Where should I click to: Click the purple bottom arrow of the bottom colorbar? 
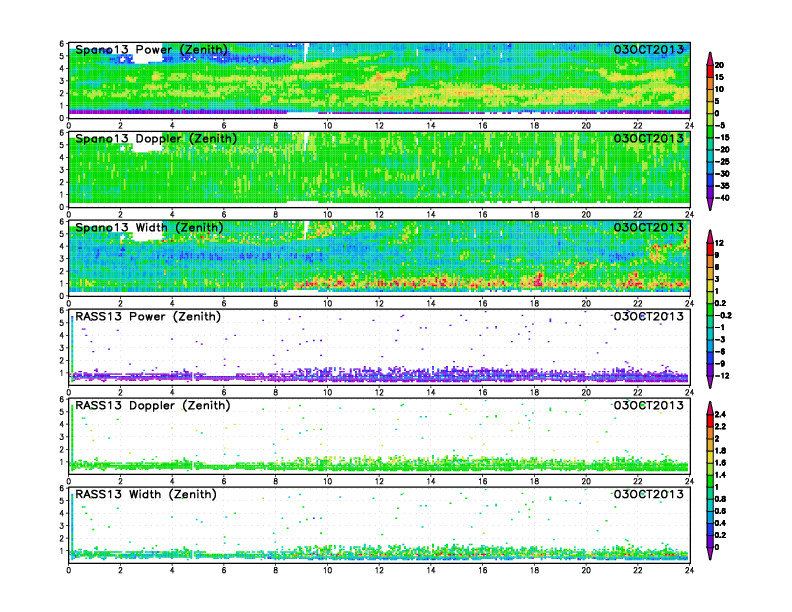click(x=710, y=553)
